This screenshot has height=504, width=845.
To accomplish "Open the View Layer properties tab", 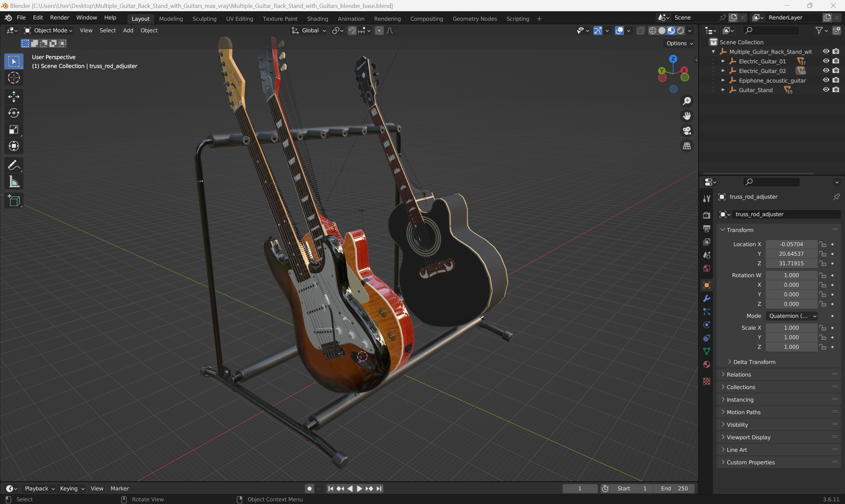I will pos(706,242).
